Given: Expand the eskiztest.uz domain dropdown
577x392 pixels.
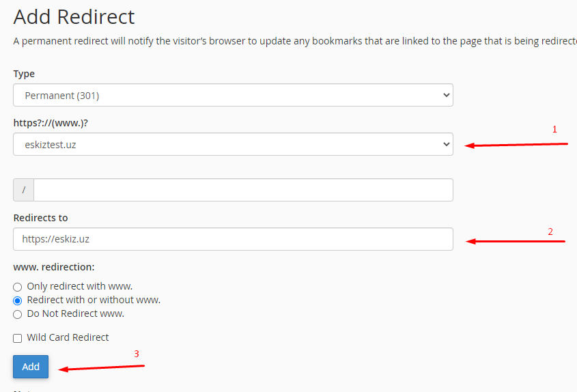Looking at the screenshot, I should coord(232,144).
